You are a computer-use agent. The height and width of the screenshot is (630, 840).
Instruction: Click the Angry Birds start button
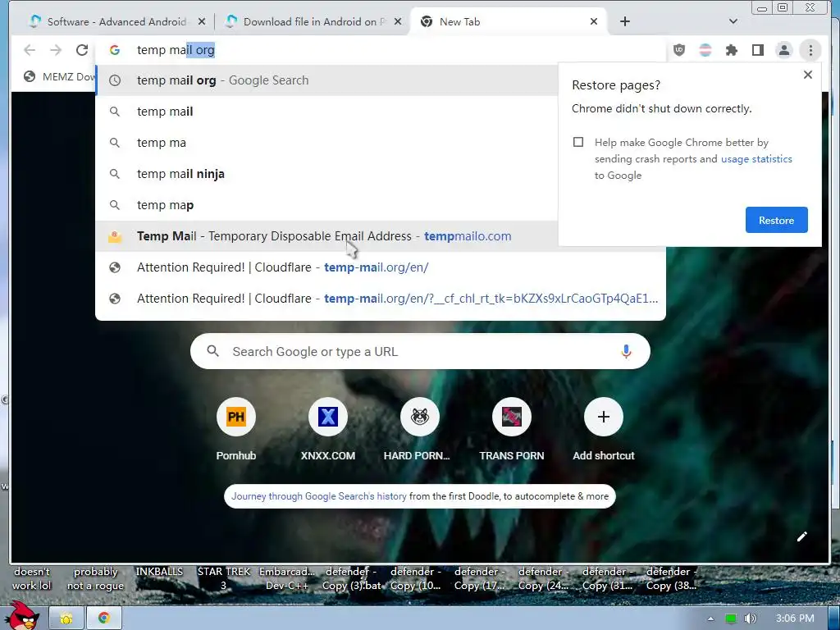coord(23,615)
